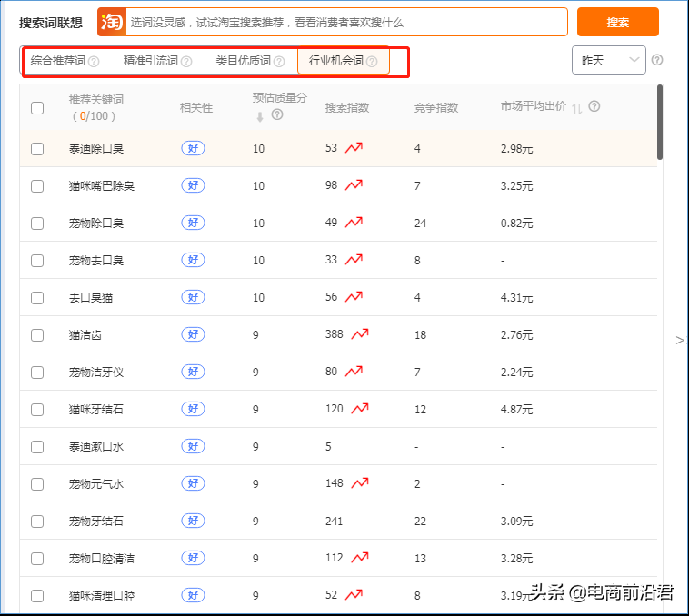
Task: Click the help icon next to 综合推荐词
Action: 94,62
